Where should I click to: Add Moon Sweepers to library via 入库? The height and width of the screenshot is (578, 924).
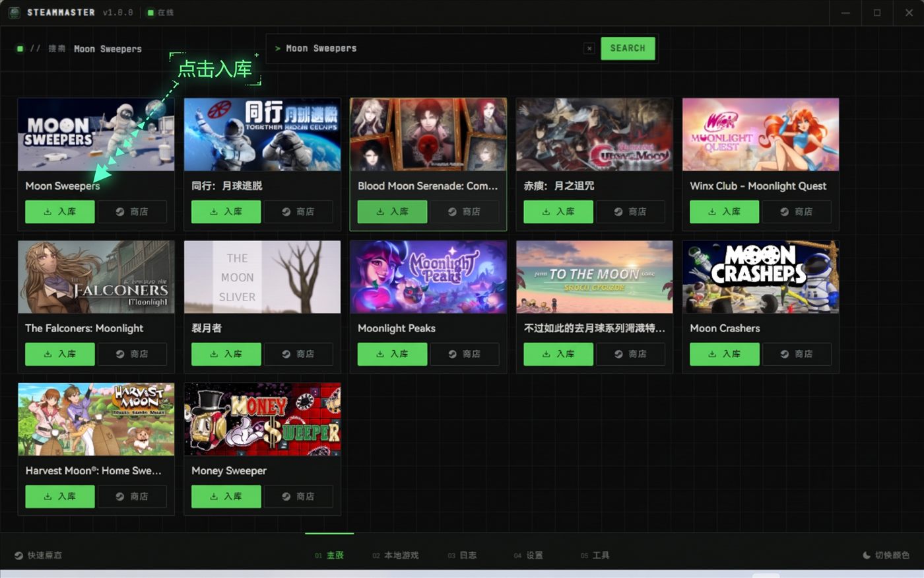[60, 212]
